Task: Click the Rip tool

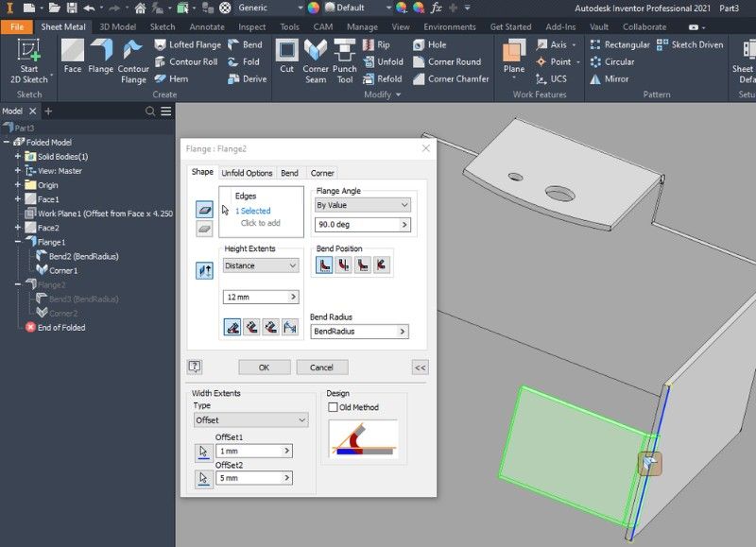Action: click(376, 44)
